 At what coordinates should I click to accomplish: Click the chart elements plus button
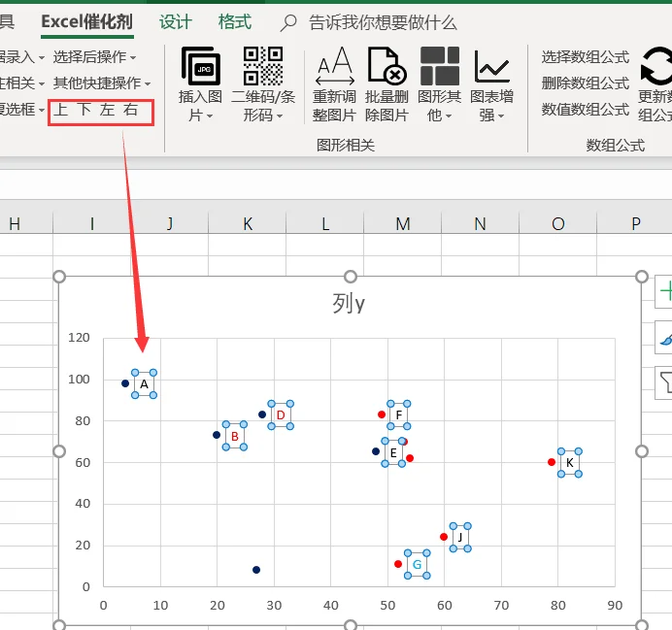[x=664, y=292]
